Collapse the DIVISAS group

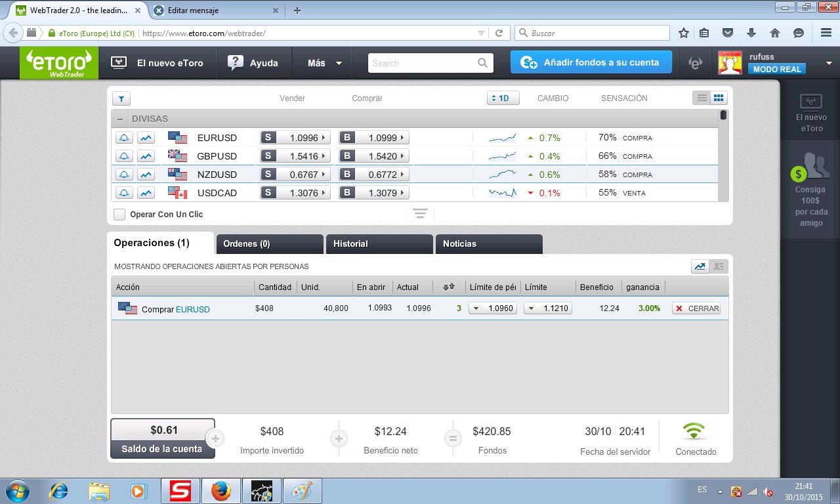pos(120,119)
